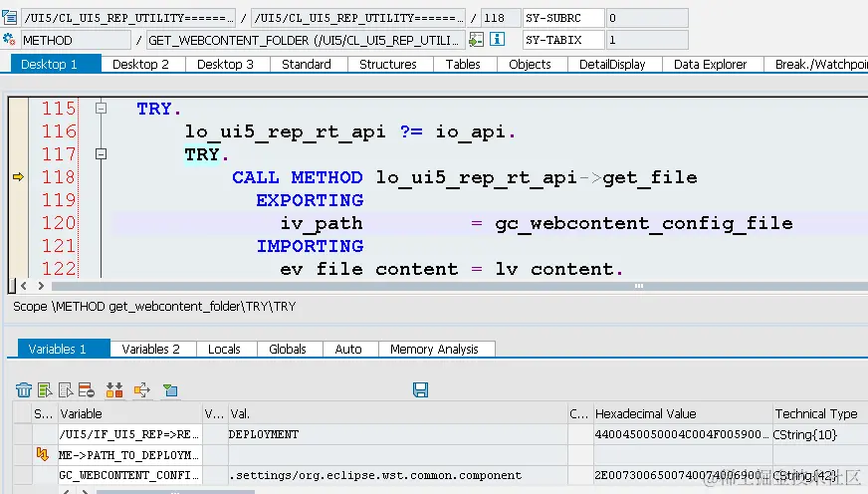This screenshot has height=494, width=868.
Task: Click the Technical Type column header
Action: pyautogui.click(x=820, y=413)
